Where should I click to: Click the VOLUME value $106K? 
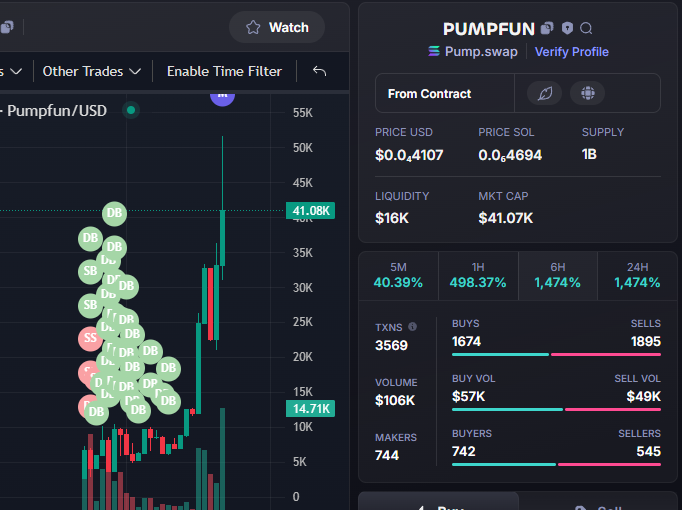click(395, 400)
